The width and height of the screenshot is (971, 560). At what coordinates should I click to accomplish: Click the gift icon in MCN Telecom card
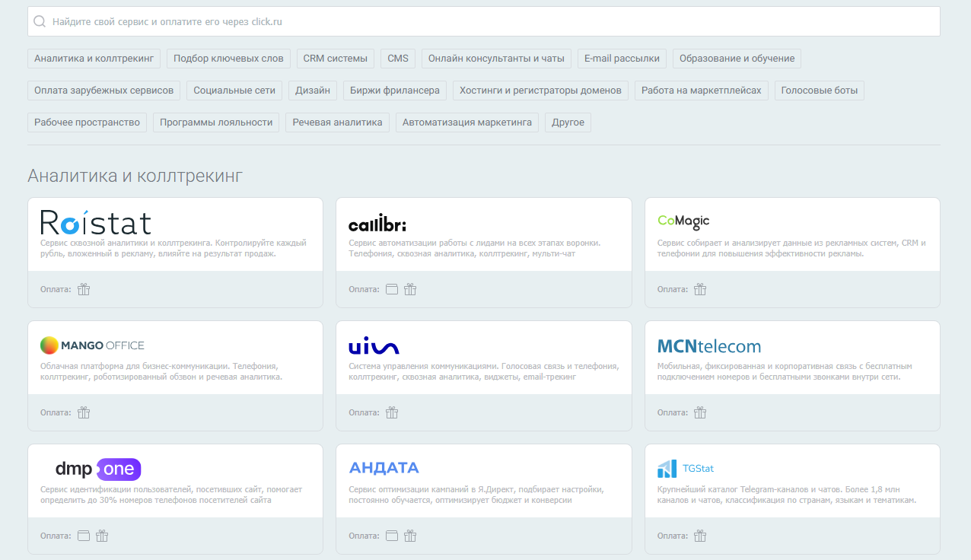coord(700,412)
